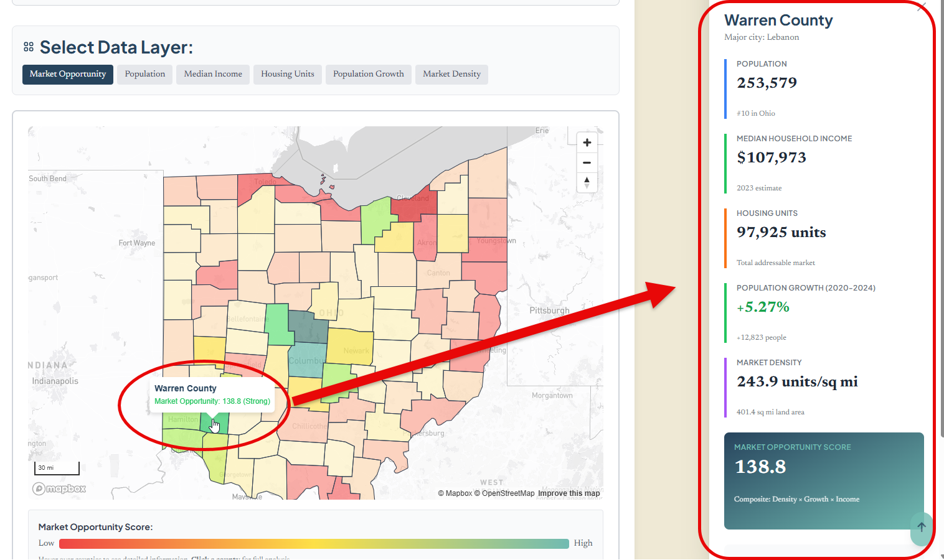Select the Market Opportunity data layer
This screenshot has height=560, width=944.
click(68, 74)
